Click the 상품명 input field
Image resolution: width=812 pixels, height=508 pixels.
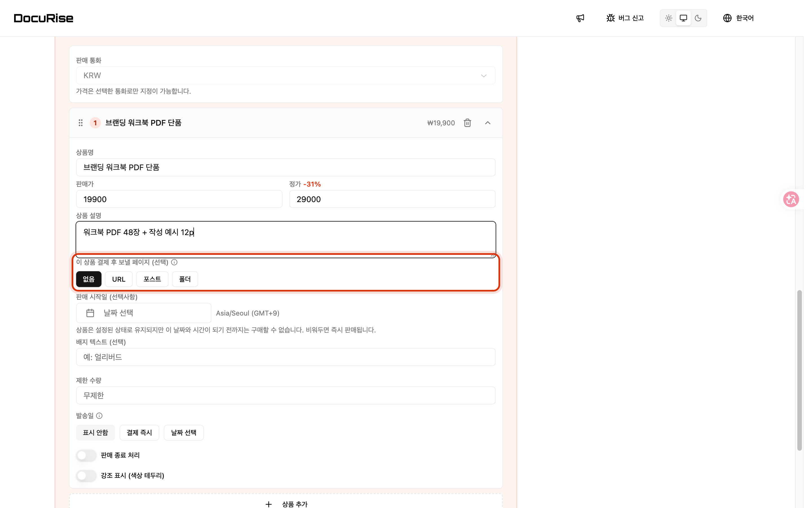click(x=286, y=167)
